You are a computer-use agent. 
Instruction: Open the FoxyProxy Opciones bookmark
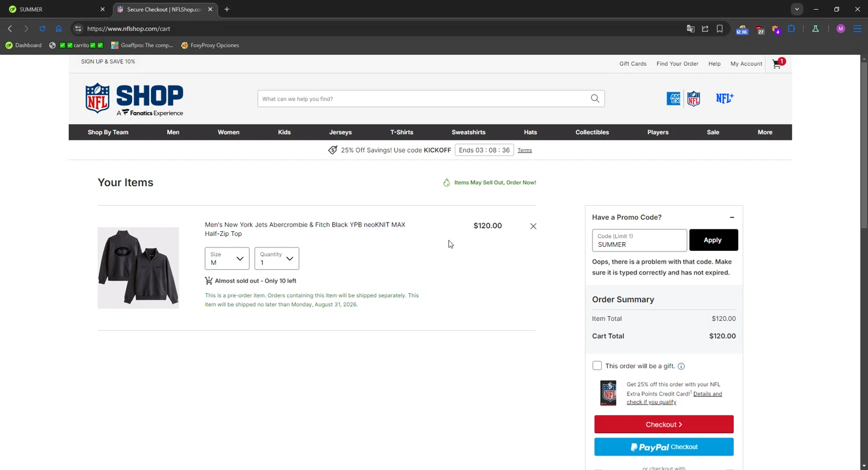210,45
